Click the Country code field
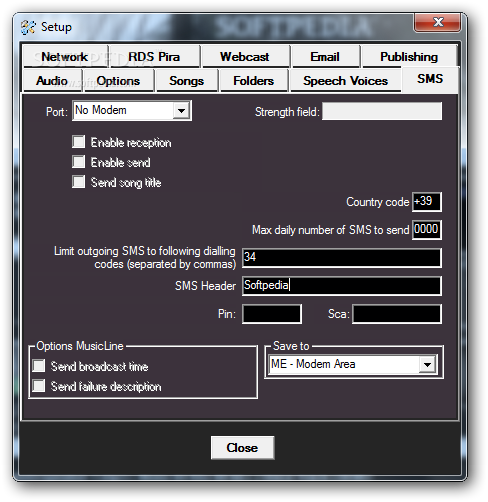 (427, 202)
